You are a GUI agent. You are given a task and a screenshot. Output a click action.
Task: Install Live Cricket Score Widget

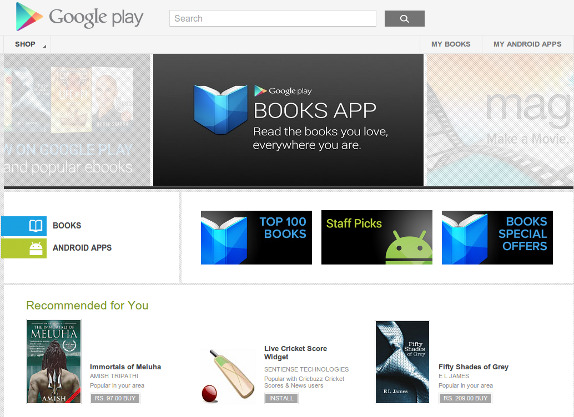[x=281, y=398]
